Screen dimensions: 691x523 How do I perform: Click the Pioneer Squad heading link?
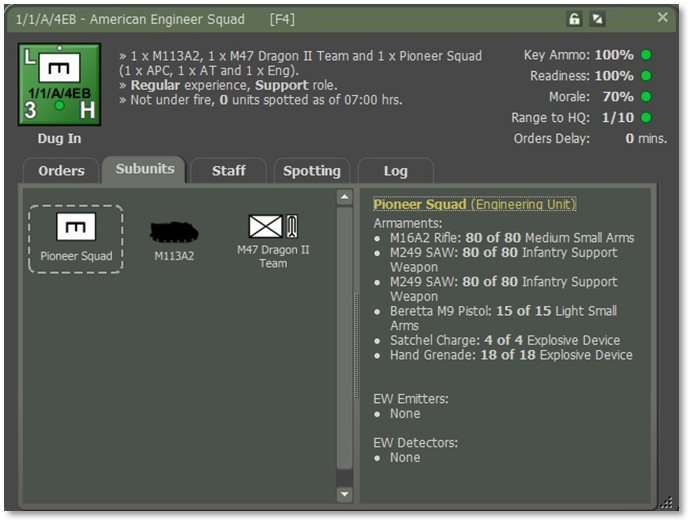(x=420, y=204)
